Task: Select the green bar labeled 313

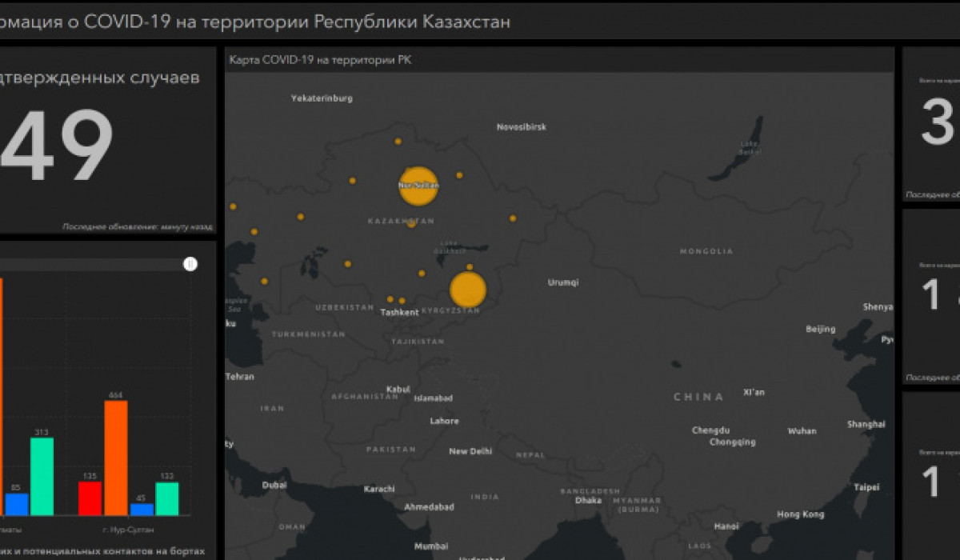Action: (42, 477)
